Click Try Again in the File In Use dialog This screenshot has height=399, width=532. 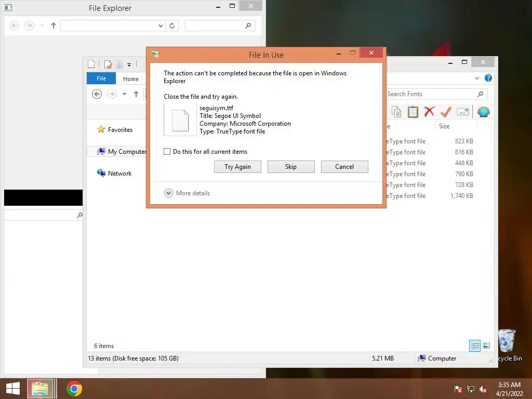tap(237, 167)
